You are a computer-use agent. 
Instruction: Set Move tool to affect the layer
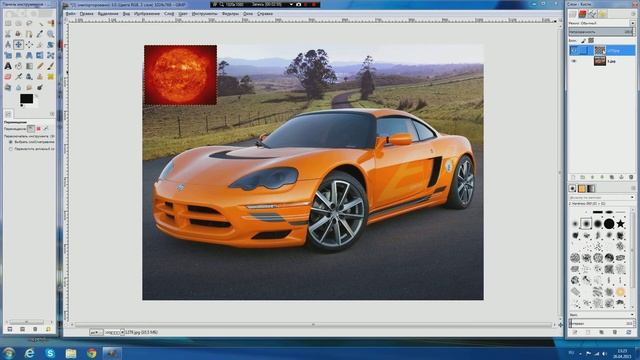tap(30, 129)
